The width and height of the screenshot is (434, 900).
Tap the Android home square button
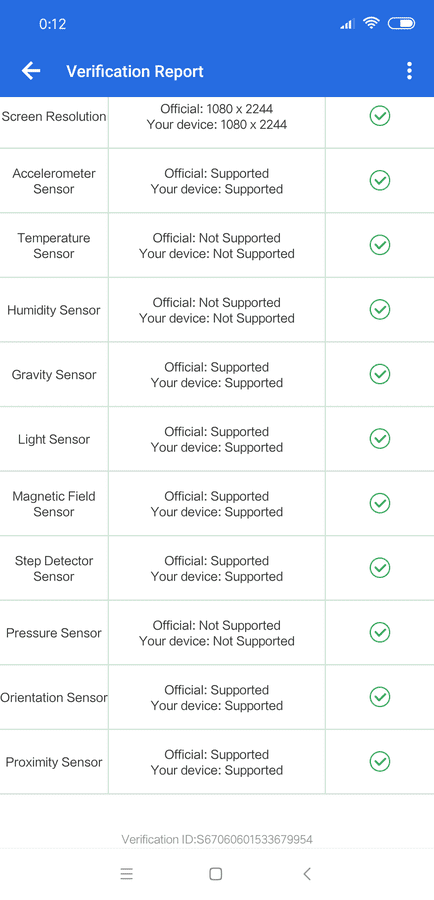point(216,874)
